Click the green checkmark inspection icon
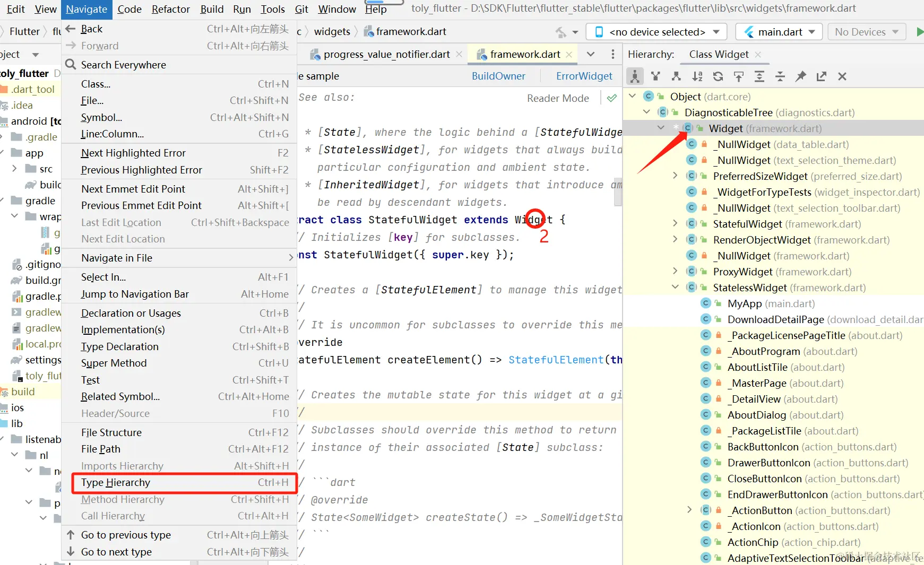This screenshot has height=565, width=924. pyautogui.click(x=612, y=98)
